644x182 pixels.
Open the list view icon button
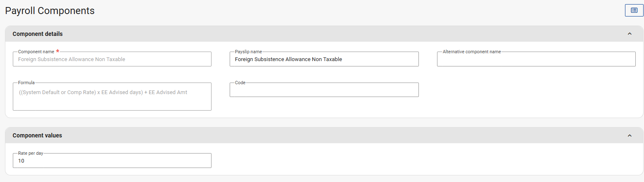634,11
